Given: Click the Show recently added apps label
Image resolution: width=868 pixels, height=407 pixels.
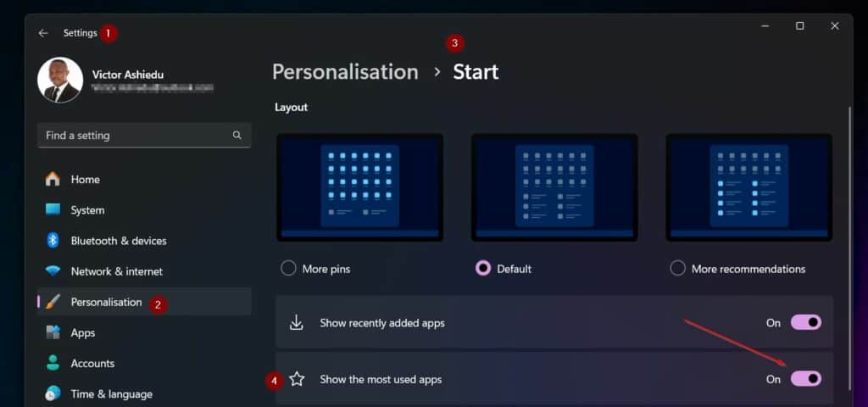Looking at the screenshot, I should [x=382, y=323].
